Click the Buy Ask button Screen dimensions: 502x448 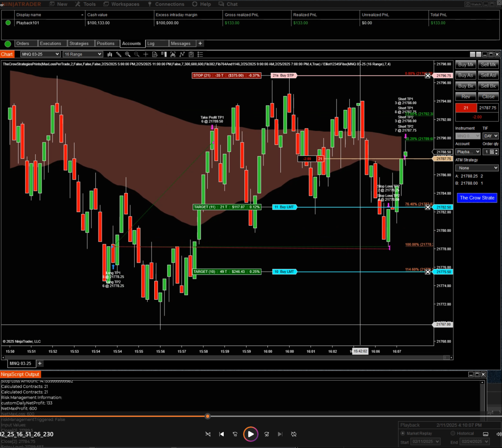[466, 75]
